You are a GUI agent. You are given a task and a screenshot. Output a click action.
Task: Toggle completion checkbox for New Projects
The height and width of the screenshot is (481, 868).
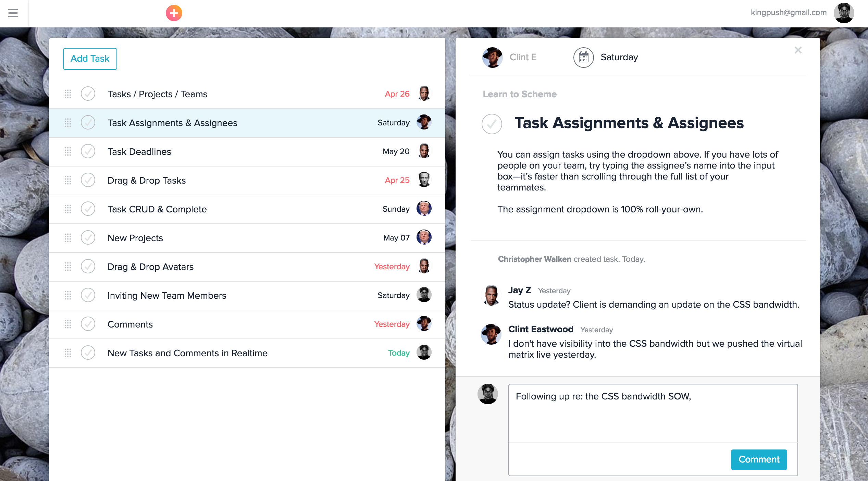point(88,237)
